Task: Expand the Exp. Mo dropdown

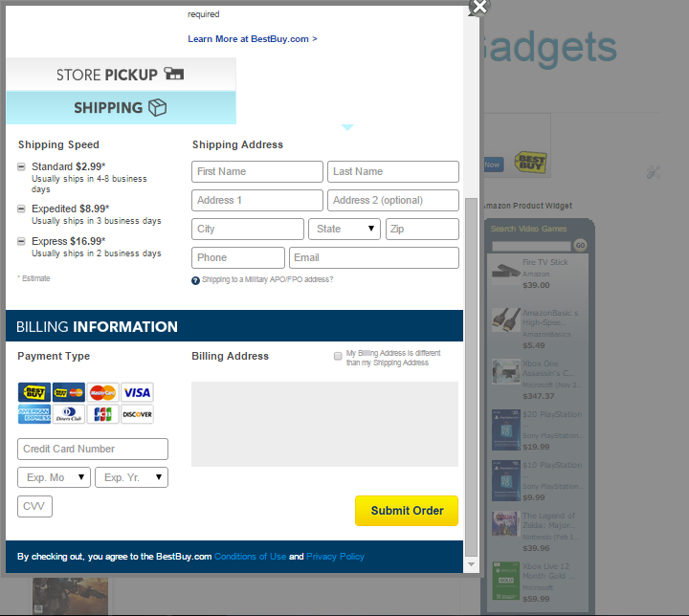Action: pyautogui.click(x=55, y=477)
